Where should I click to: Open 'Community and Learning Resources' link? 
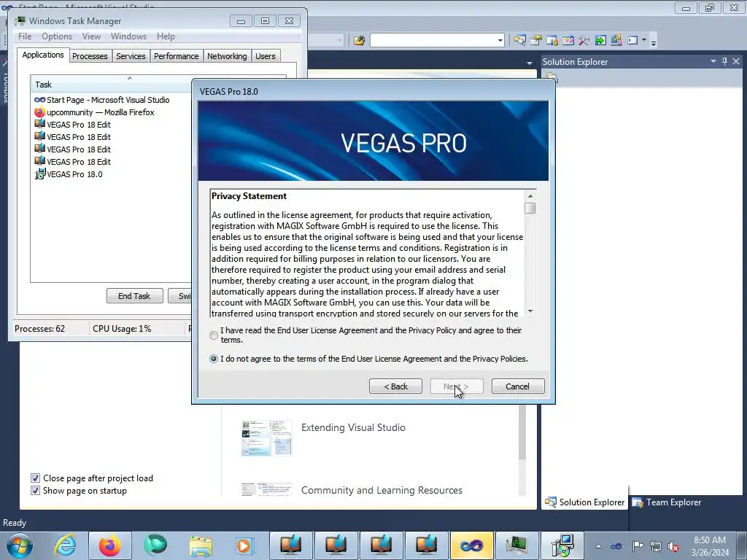point(382,490)
